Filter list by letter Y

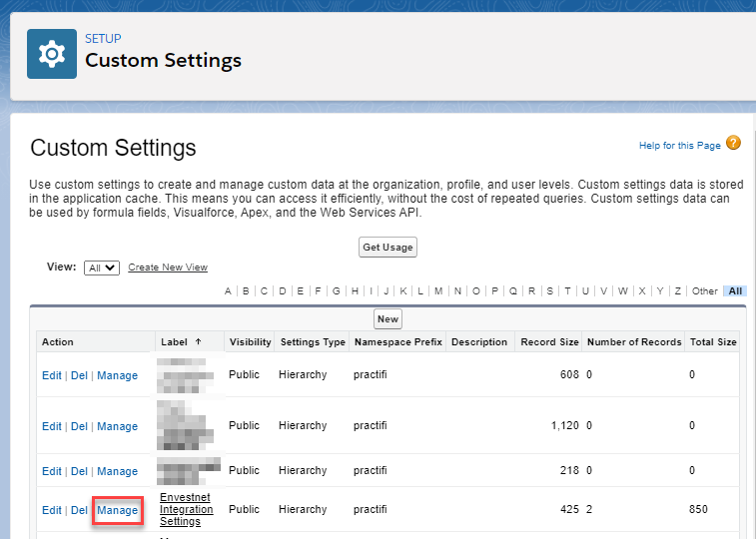pyautogui.click(x=660, y=290)
